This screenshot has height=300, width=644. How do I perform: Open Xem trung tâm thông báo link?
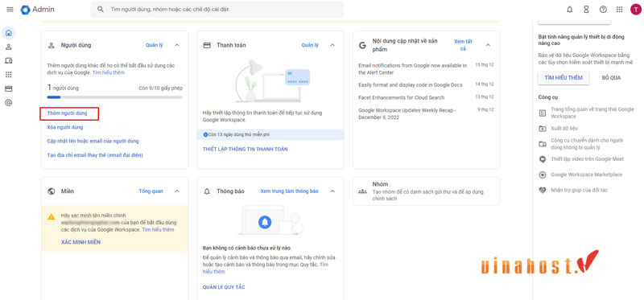290,191
